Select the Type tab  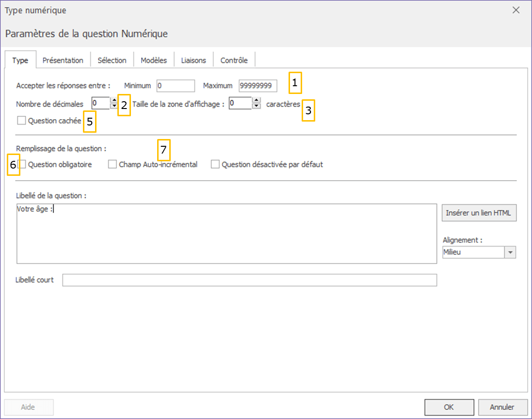point(20,61)
